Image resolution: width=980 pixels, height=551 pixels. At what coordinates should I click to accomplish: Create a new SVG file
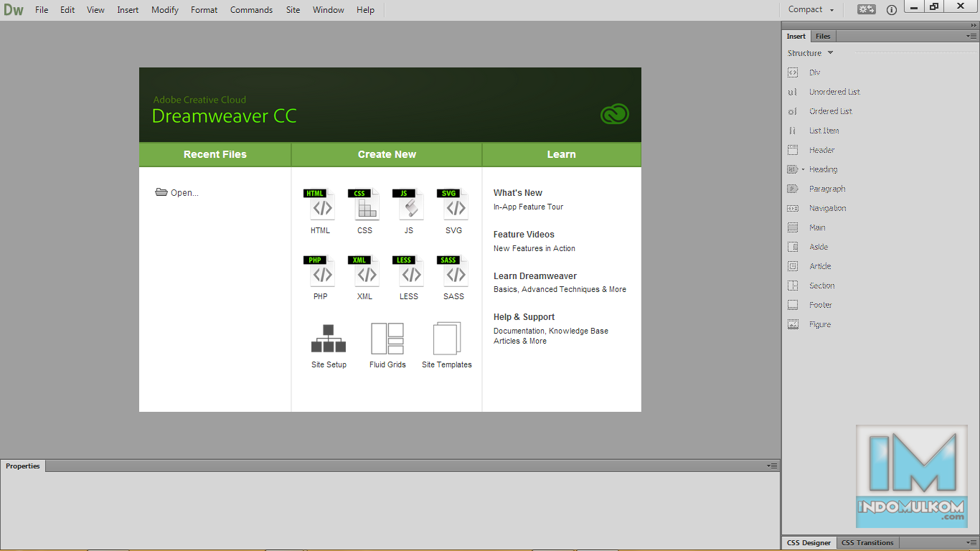pyautogui.click(x=453, y=207)
